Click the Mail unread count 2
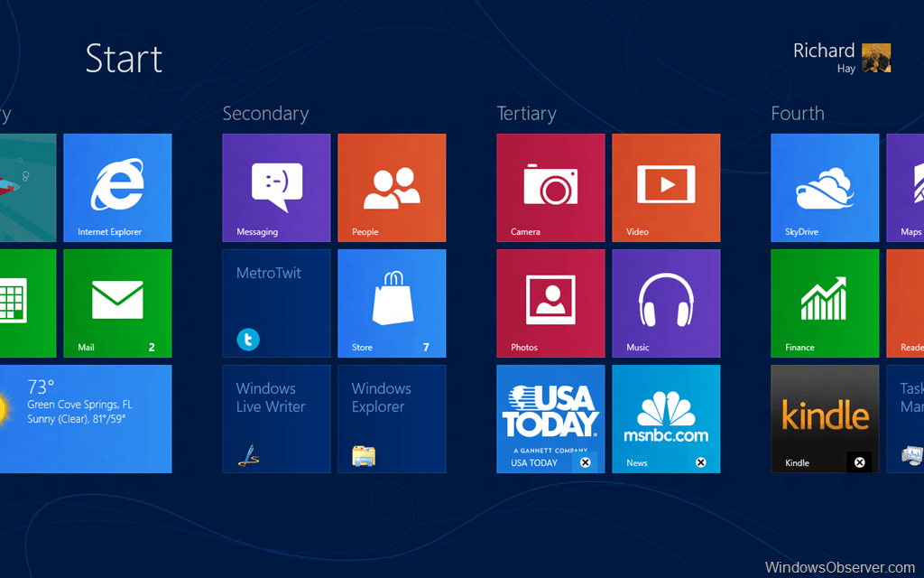Screen dimensions: 924x578 click(x=152, y=348)
